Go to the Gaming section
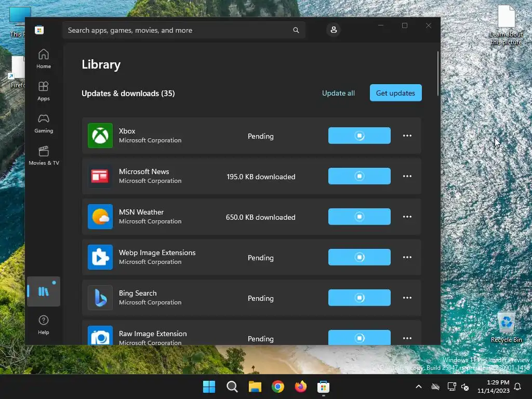Image resolution: width=532 pixels, height=399 pixels. (44, 123)
